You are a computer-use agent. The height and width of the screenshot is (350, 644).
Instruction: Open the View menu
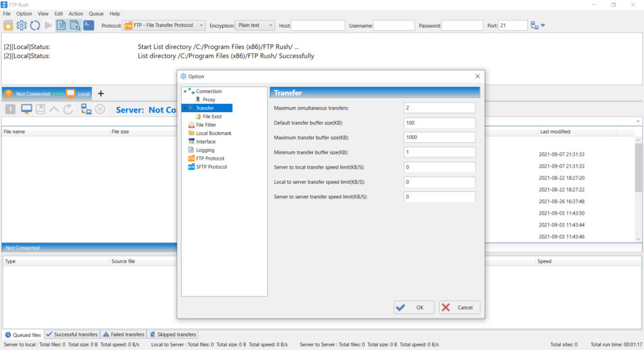(x=43, y=14)
